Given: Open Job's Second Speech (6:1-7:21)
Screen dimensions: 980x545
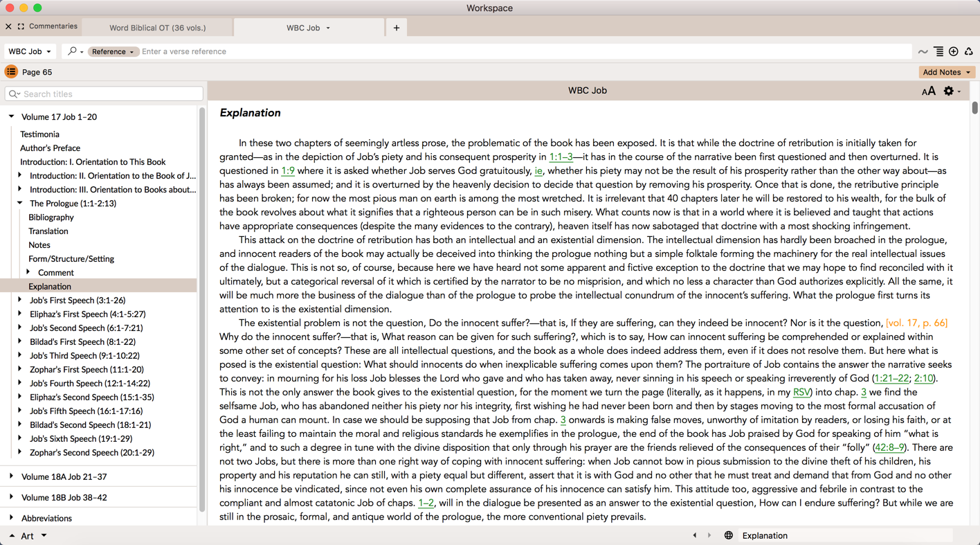Looking at the screenshot, I should [87, 328].
